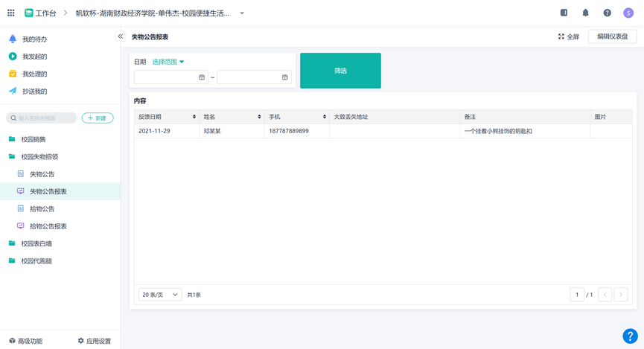Click the green 筛选 filter button
Viewport: 644px width, 349px height.
(340, 71)
